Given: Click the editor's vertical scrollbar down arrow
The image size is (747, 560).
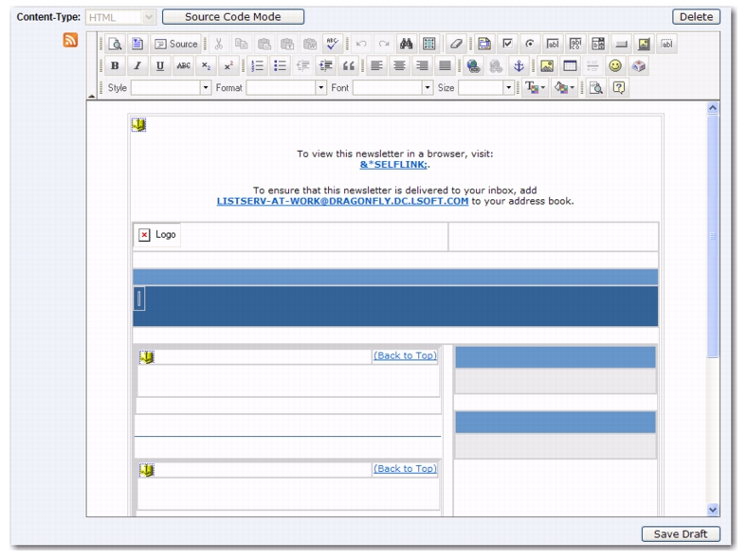Looking at the screenshot, I should click(714, 510).
